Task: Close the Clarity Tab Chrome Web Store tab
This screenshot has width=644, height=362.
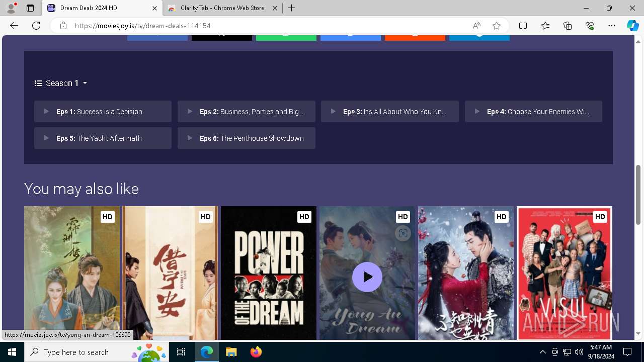Action: (x=275, y=8)
